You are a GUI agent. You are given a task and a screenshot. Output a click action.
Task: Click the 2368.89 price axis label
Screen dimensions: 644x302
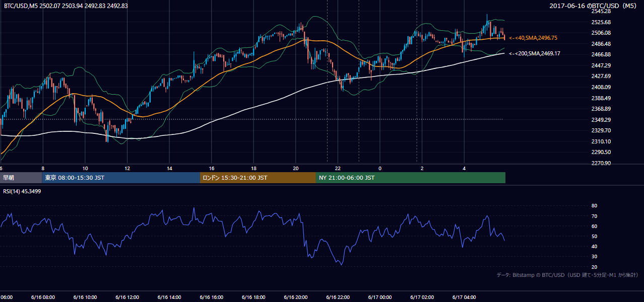click(601, 109)
